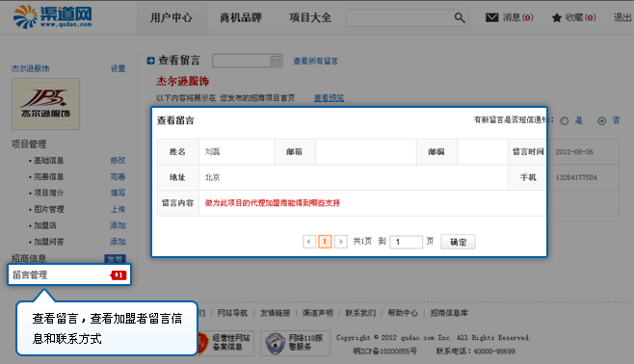Go to previous page arrow

(x=309, y=242)
